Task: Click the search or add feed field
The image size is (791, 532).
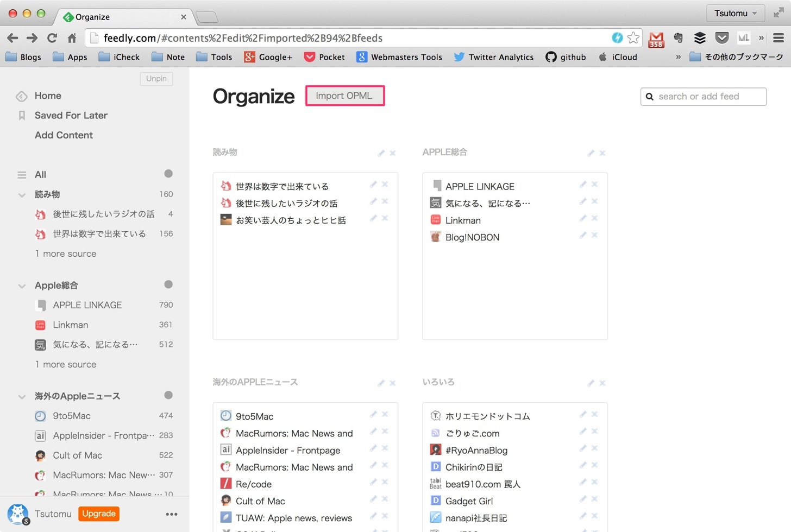Action: click(704, 97)
